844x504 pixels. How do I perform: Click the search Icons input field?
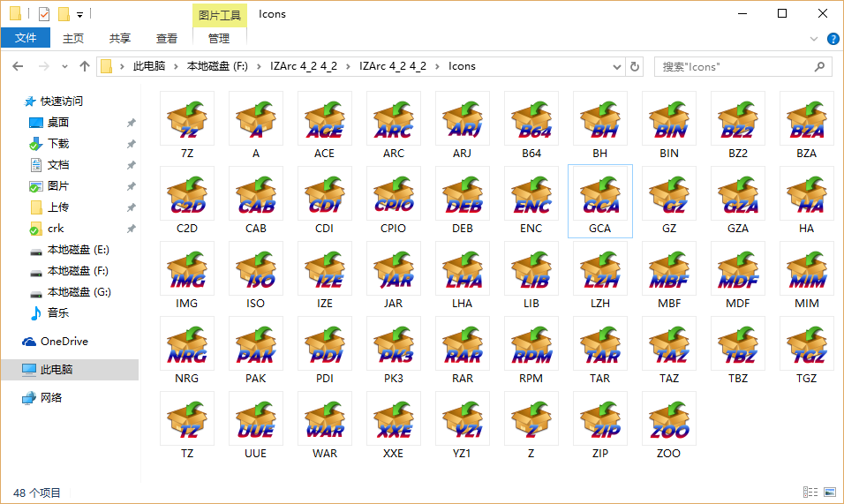click(x=737, y=66)
